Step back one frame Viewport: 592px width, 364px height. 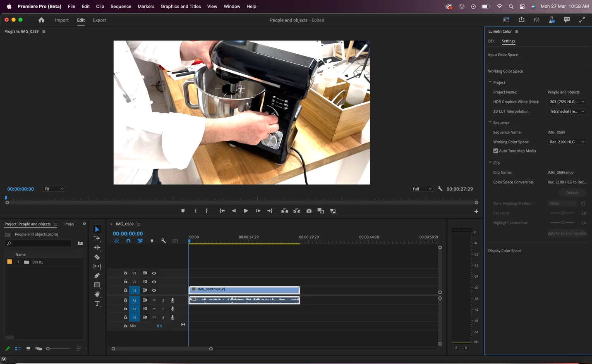coord(234,211)
